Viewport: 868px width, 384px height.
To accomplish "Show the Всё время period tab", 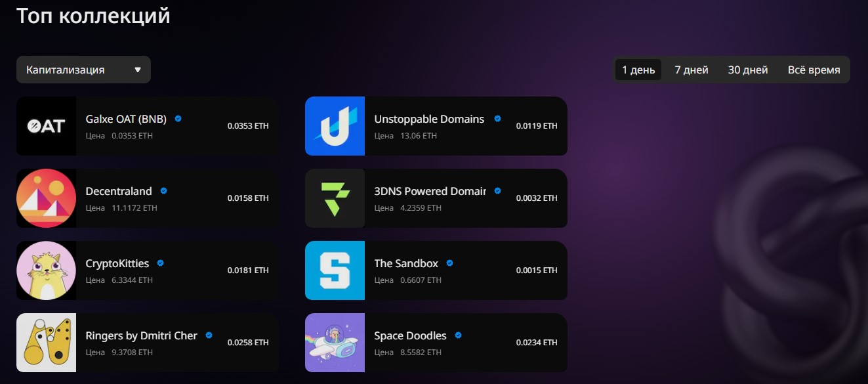I will [814, 70].
